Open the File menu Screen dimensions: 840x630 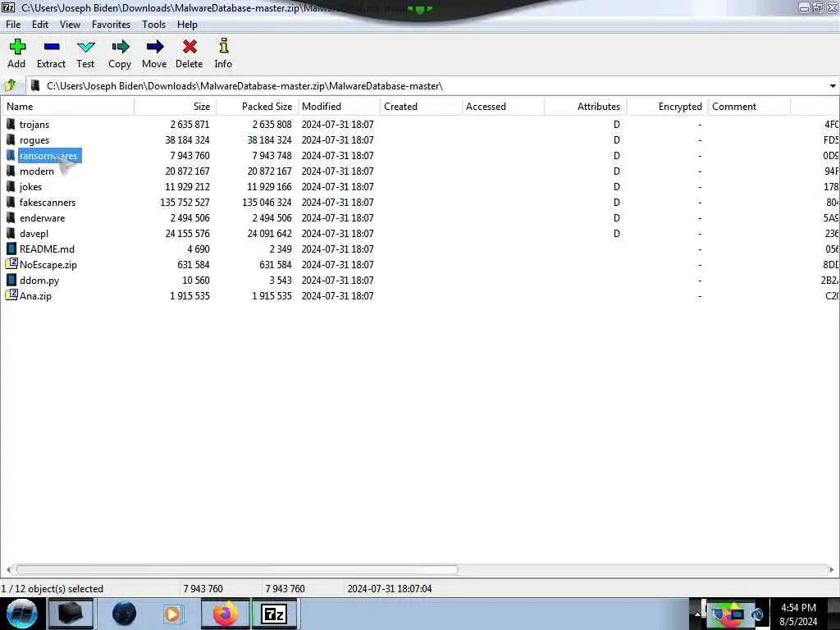tap(13, 25)
